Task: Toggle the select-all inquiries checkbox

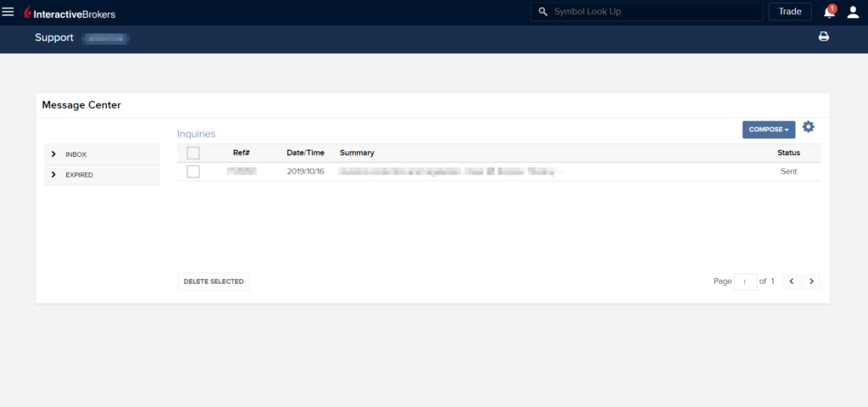Action: [x=193, y=153]
